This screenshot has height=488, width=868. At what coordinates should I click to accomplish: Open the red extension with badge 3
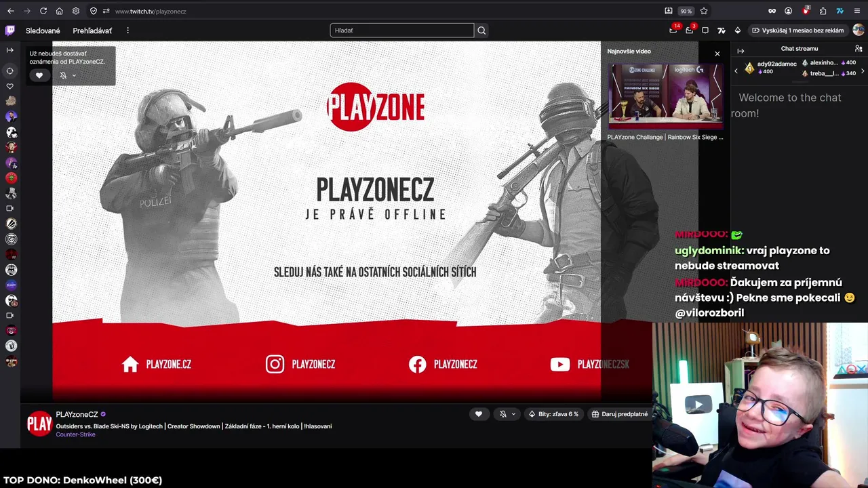click(x=805, y=11)
